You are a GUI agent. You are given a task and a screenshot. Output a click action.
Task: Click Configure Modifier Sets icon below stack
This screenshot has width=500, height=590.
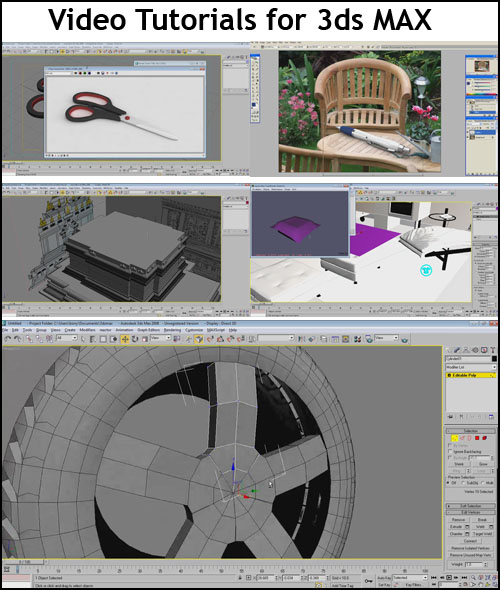pyautogui.click(x=491, y=417)
